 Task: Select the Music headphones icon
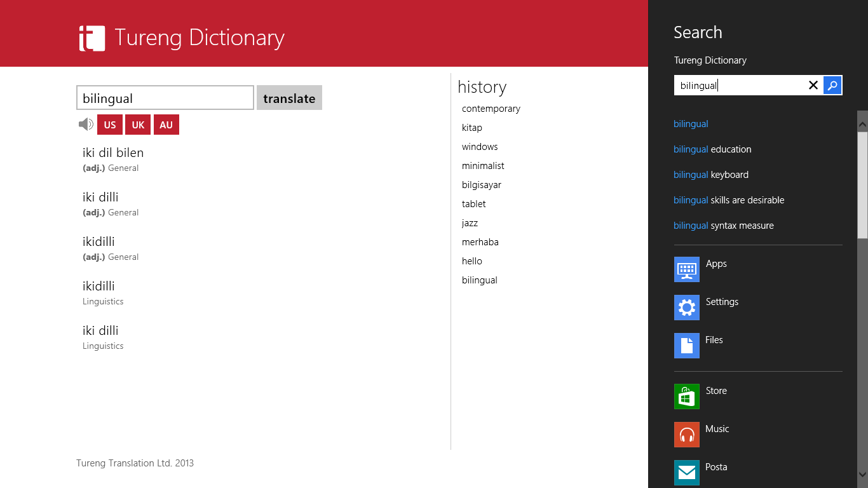pos(686,435)
